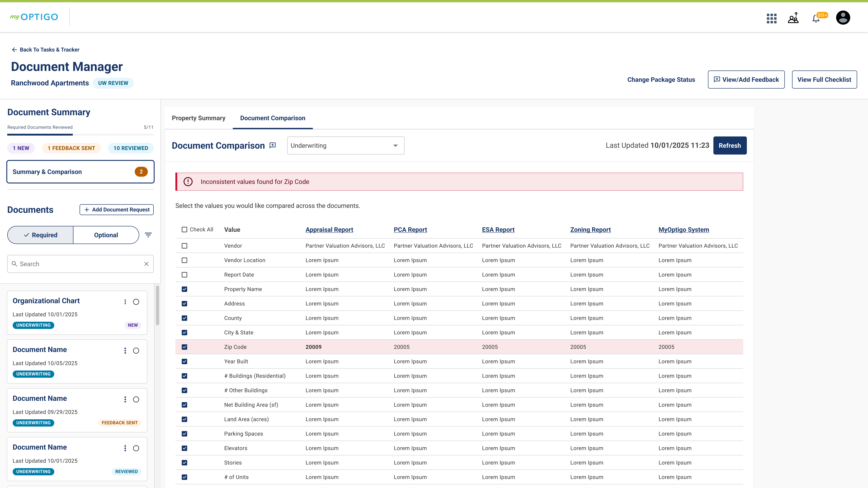The width and height of the screenshot is (868, 488).
Task: Uncheck the Parking Spaces checkbox
Action: tap(184, 434)
